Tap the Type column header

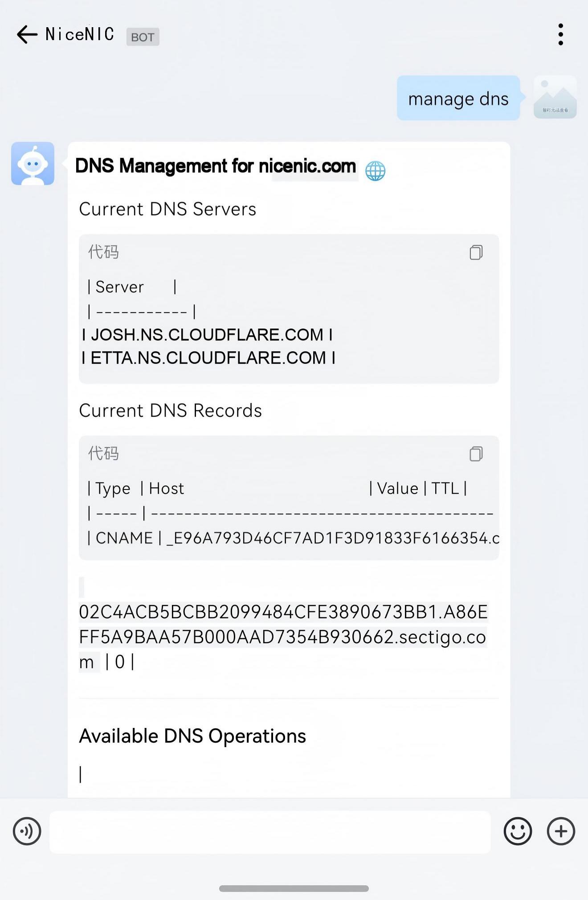[113, 489]
